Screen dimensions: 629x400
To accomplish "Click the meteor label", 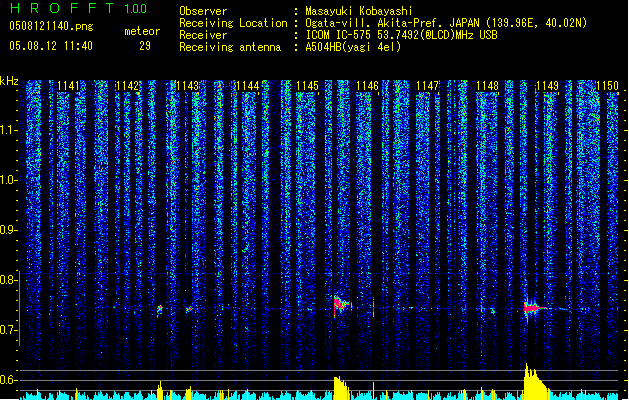I will click(142, 31).
